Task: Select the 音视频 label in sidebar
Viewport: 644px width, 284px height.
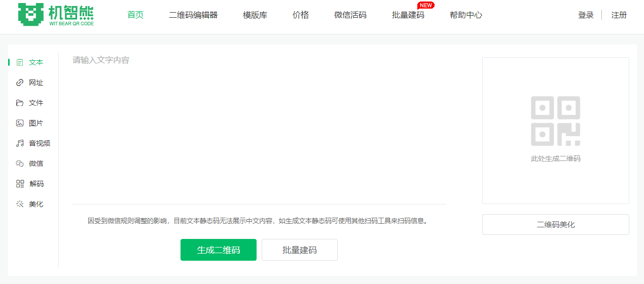Action: 40,143
